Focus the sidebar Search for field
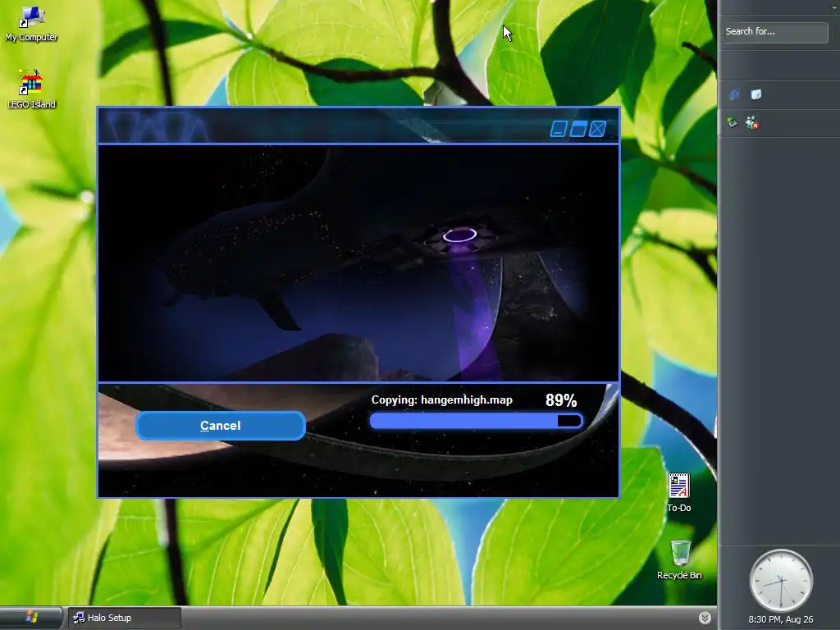Image resolution: width=840 pixels, height=630 pixels. (774, 32)
